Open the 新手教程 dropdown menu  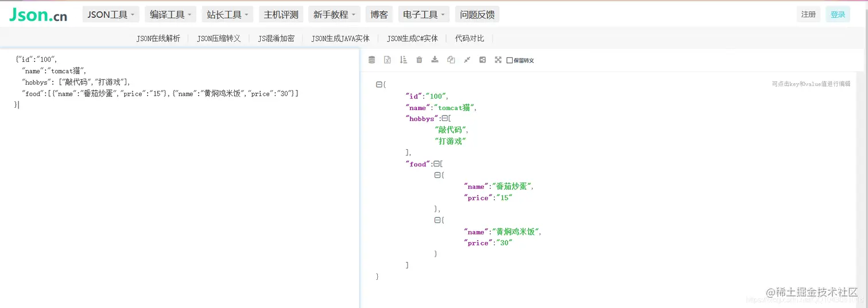[x=335, y=14]
